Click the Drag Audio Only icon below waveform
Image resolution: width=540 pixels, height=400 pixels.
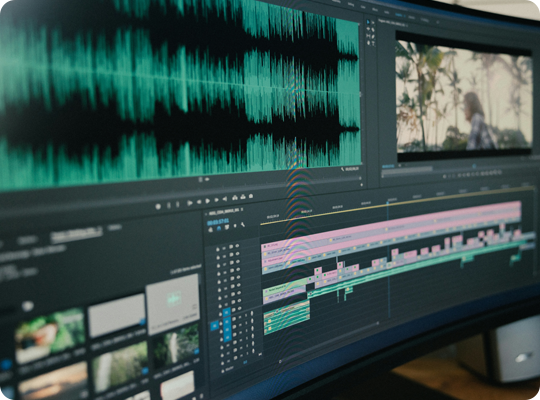207,179
